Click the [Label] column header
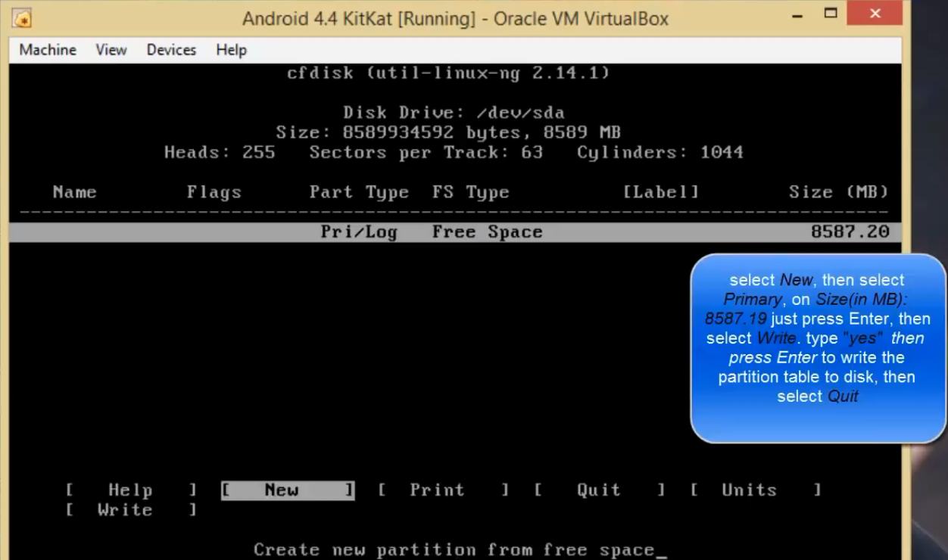The width and height of the screenshot is (948, 560). pos(661,192)
